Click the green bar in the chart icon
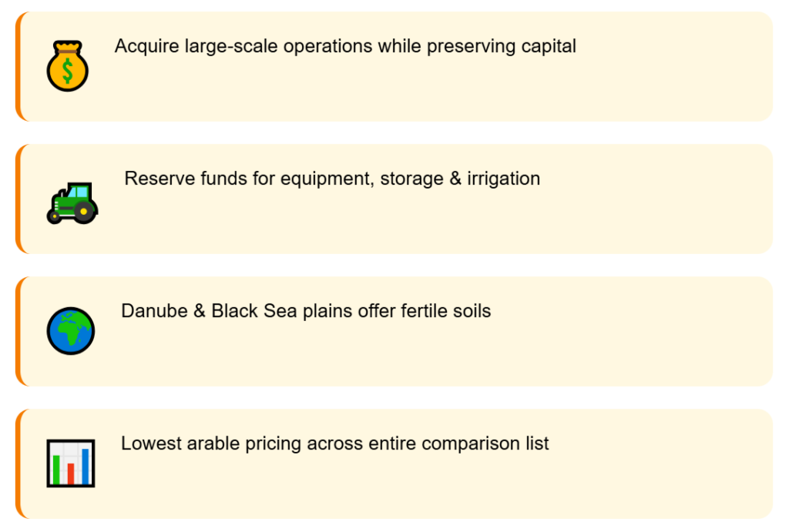 [x=56, y=469]
